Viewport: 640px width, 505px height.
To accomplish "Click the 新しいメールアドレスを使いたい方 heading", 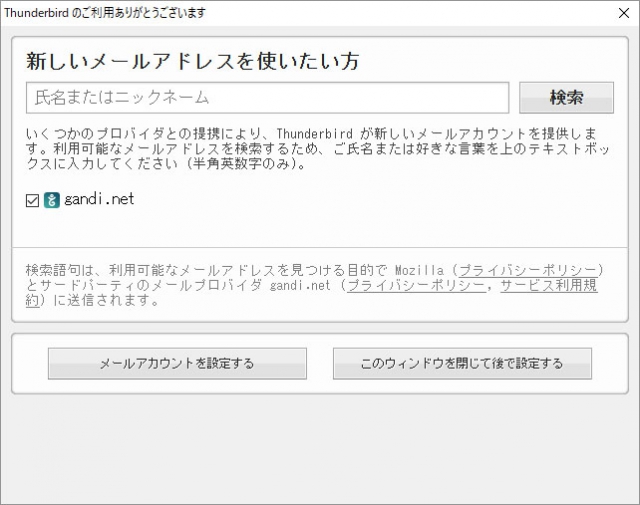I will pos(192,62).
